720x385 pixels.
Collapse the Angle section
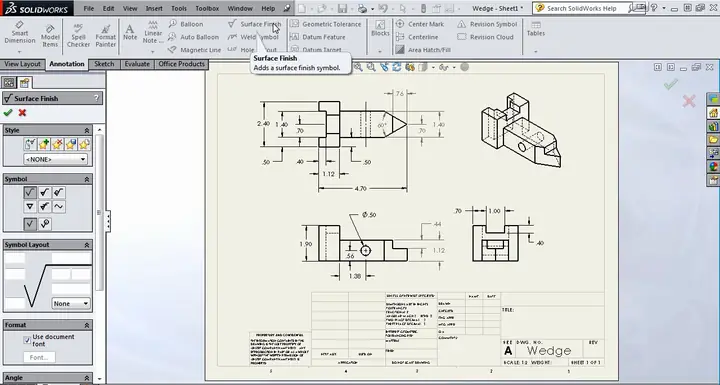pos(87,378)
